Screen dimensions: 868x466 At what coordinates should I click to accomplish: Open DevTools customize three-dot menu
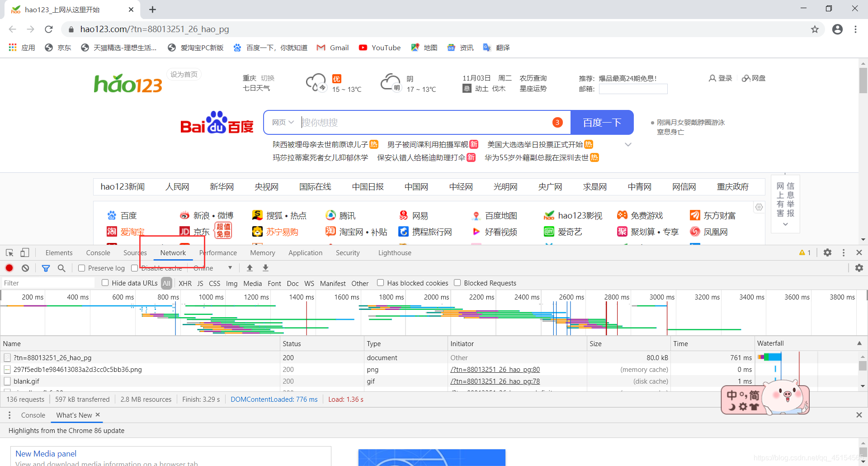pyautogui.click(x=844, y=252)
